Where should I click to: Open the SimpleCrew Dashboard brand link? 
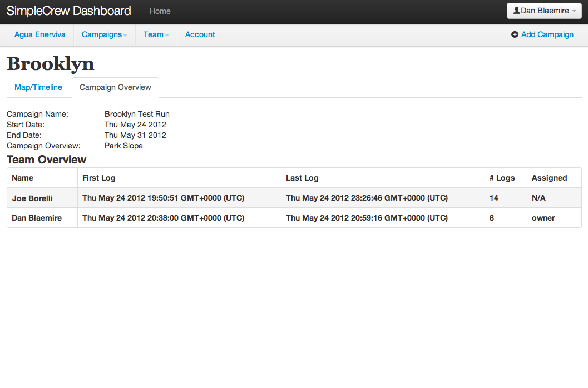pyautogui.click(x=68, y=11)
